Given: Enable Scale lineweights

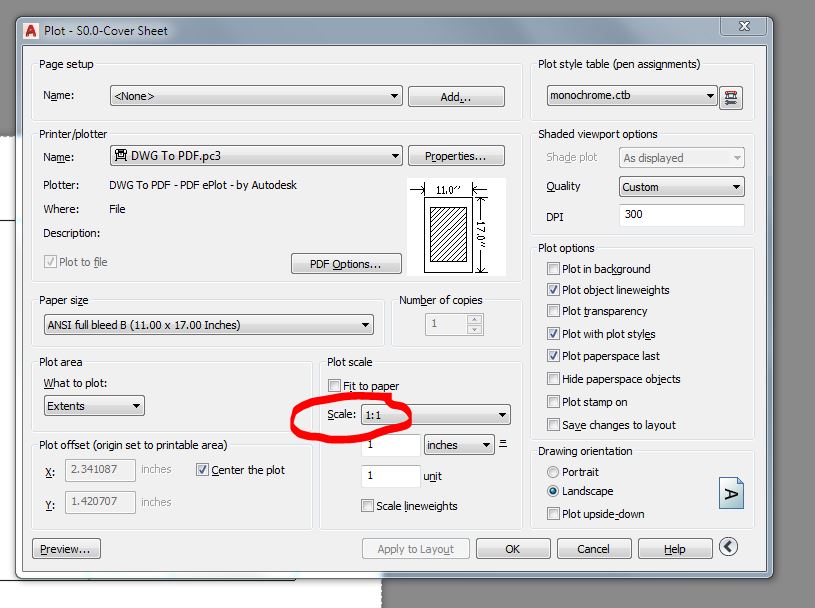Looking at the screenshot, I should 367,507.
